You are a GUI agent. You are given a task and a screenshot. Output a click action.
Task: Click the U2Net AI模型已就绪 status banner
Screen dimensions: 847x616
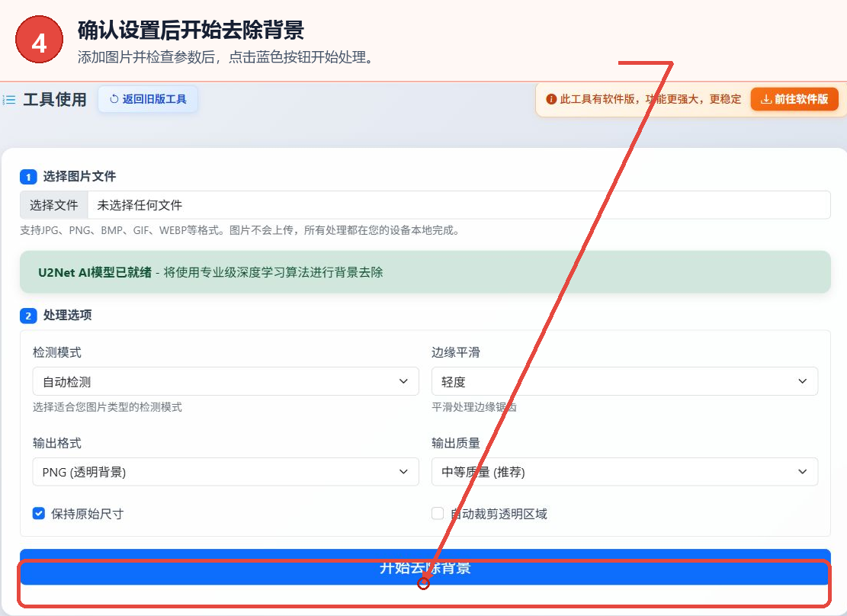click(425, 272)
